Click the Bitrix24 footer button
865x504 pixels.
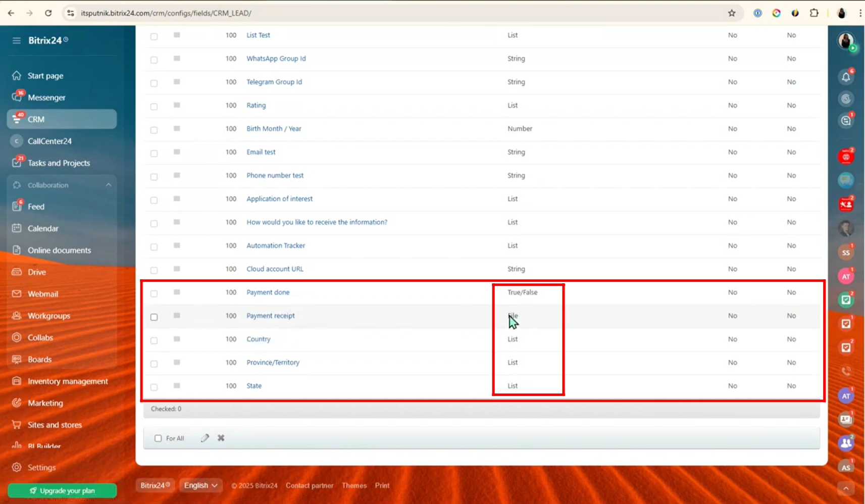pos(155,485)
